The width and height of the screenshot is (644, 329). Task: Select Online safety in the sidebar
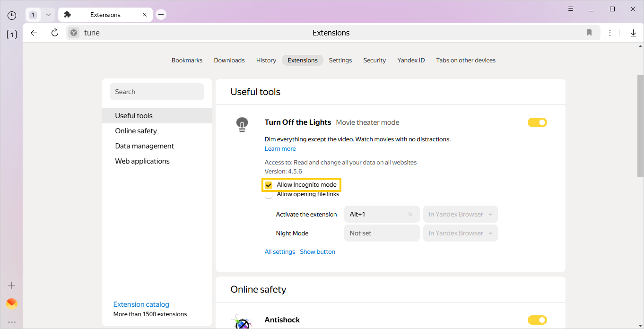[136, 130]
